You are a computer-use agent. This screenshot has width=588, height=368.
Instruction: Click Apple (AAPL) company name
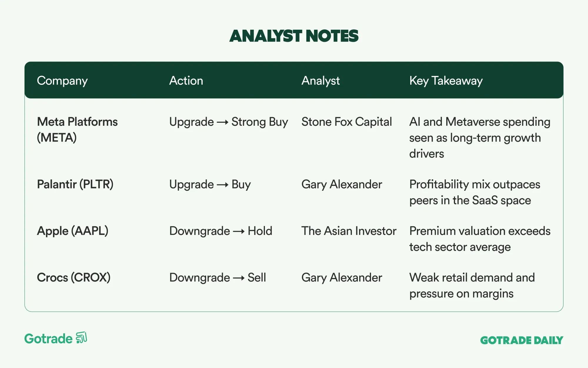coord(72,231)
